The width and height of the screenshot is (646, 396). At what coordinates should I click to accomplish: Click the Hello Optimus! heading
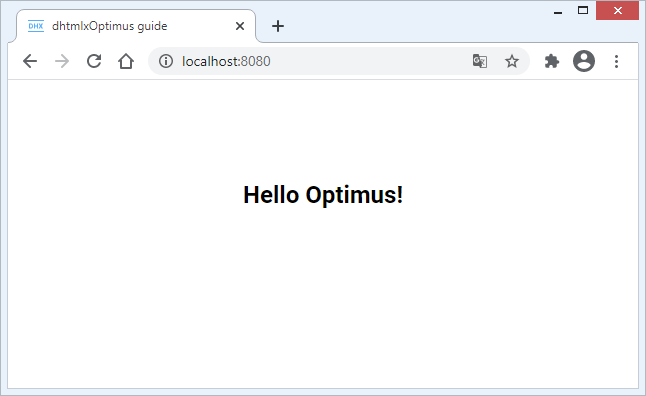(x=323, y=194)
